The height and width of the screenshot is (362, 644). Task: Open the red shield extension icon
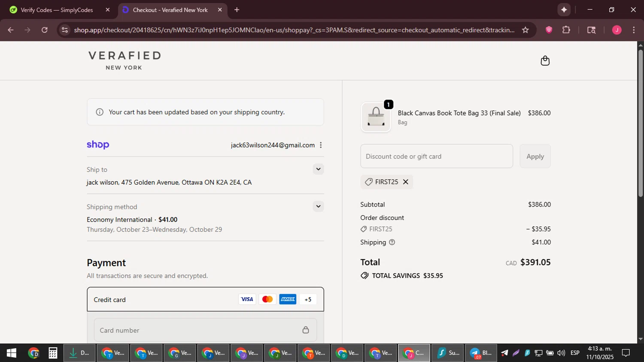click(x=549, y=30)
